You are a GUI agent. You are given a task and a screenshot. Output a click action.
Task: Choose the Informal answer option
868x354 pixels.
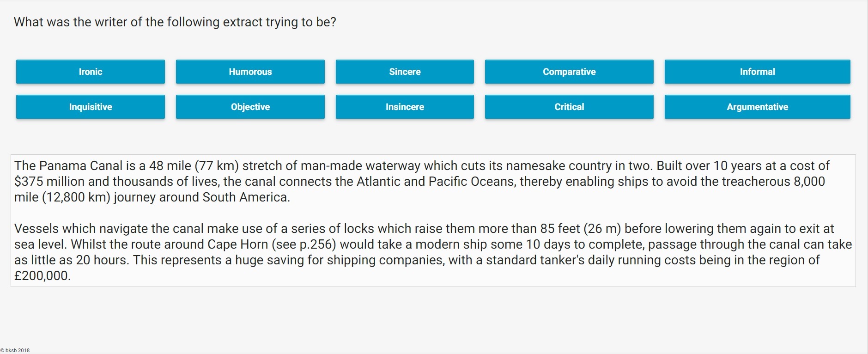[x=757, y=72]
